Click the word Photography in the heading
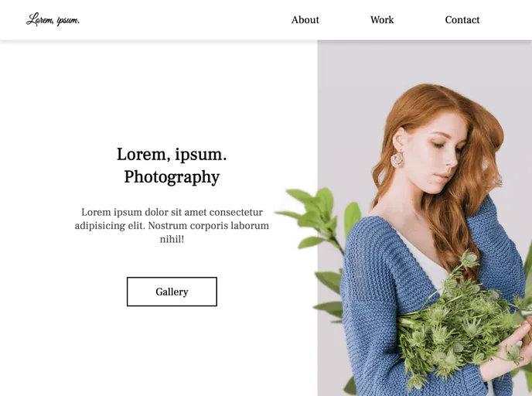 172,177
